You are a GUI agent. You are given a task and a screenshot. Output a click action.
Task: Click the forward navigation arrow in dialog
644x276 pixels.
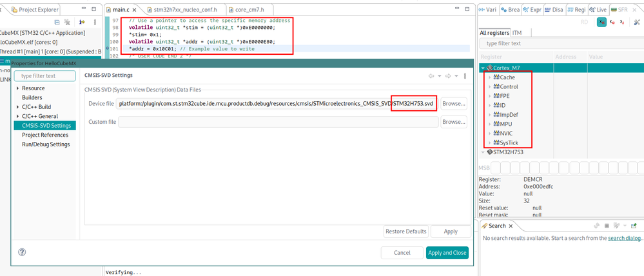pos(448,76)
